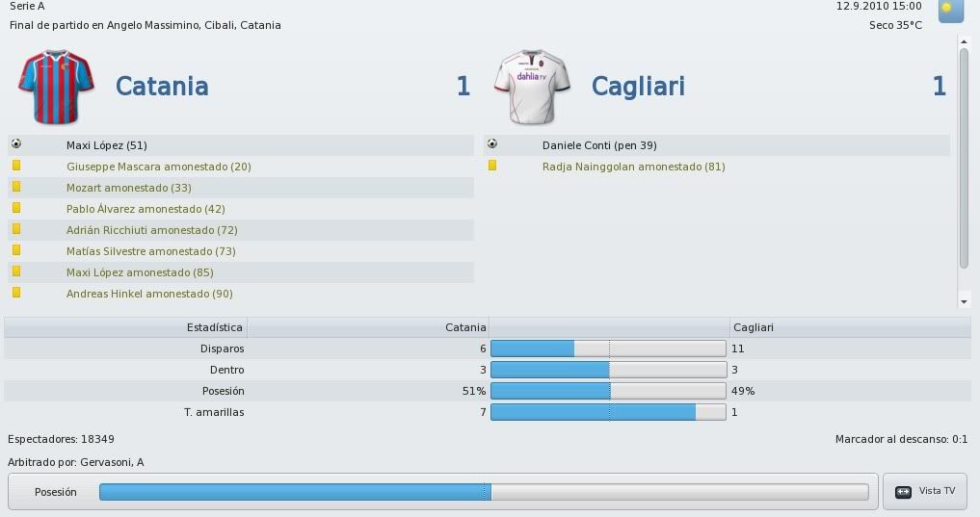Click yellow card icon for Radja Nainggolan
This screenshot has height=517, width=980.
pyautogui.click(x=492, y=166)
